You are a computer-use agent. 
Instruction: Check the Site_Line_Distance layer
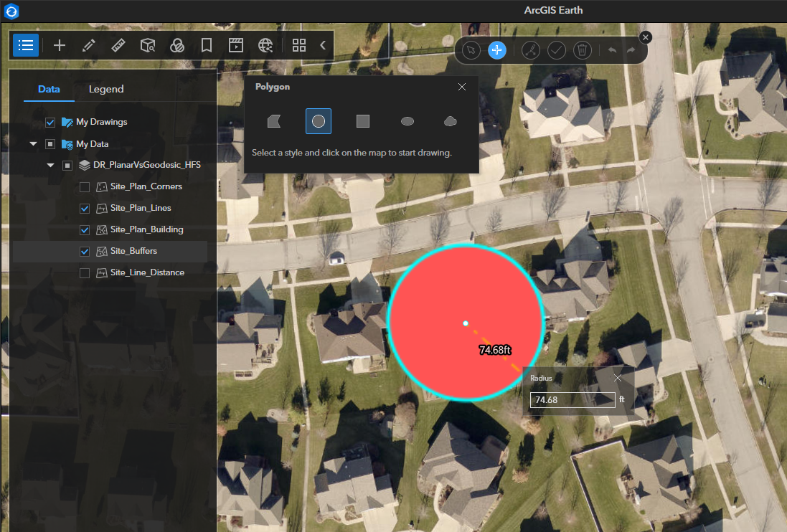85,272
